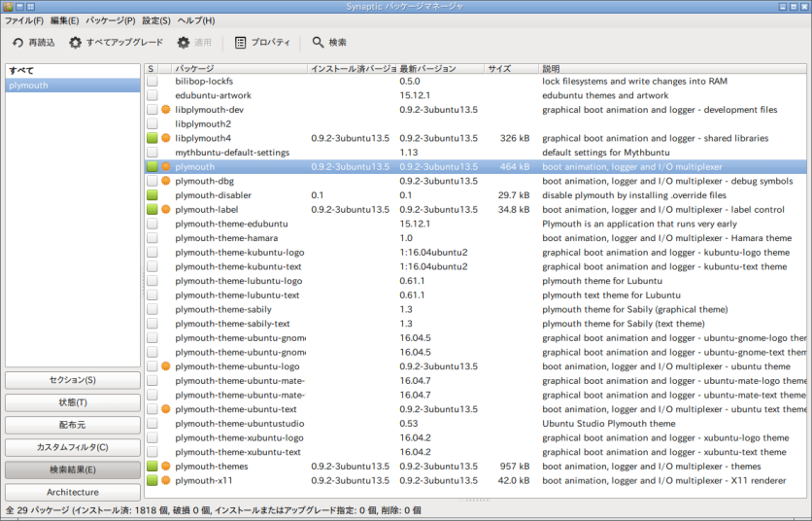Open the ファイル(F) menu

(24, 20)
